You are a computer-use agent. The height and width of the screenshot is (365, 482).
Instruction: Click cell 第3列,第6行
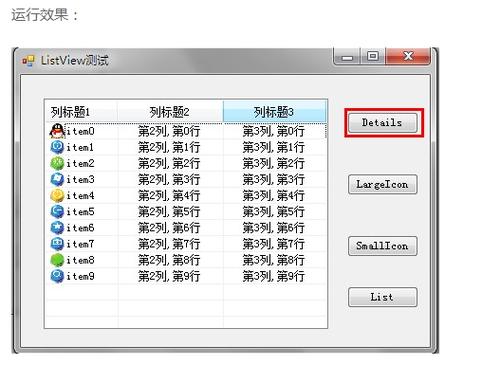273,228
